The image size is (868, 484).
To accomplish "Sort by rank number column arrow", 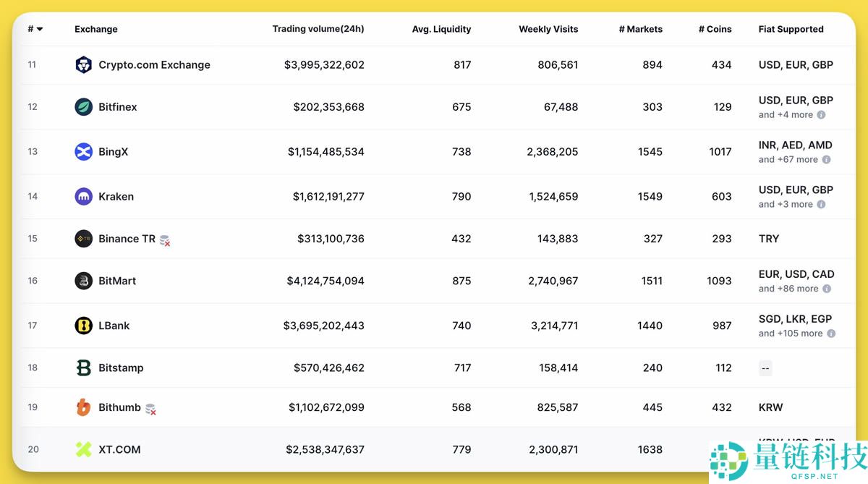I will [39, 30].
